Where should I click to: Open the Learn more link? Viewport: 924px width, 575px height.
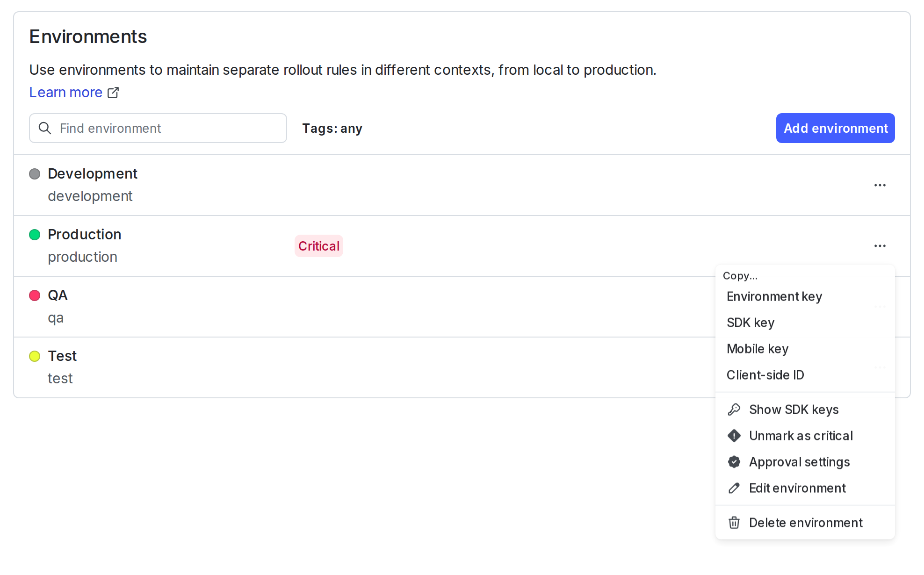65,92
